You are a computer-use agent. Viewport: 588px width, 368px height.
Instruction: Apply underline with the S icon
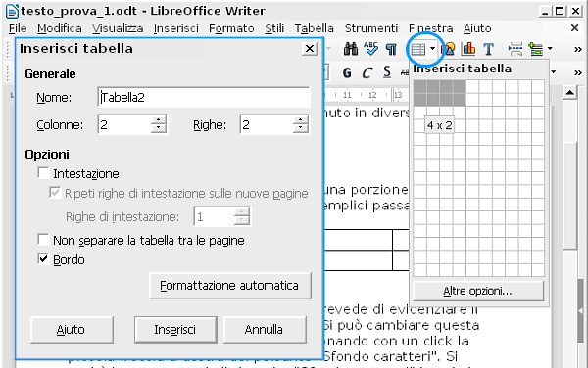click(387, 72)
